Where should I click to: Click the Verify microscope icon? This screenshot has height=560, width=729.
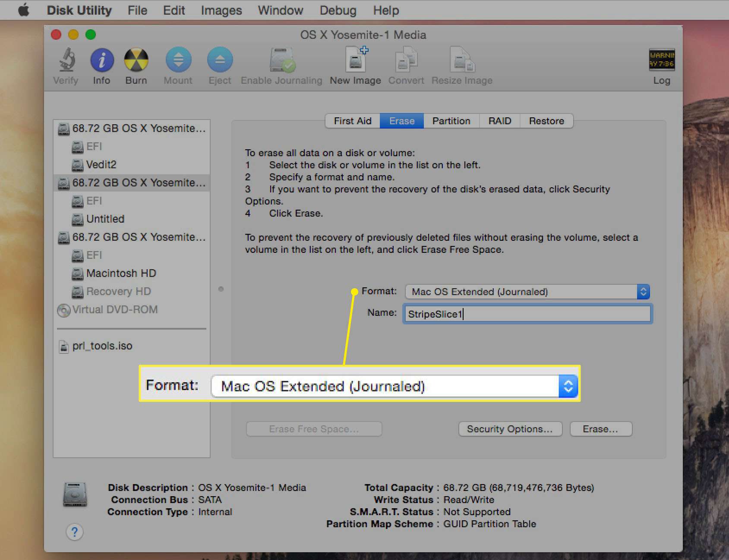[x=66, y=60]
